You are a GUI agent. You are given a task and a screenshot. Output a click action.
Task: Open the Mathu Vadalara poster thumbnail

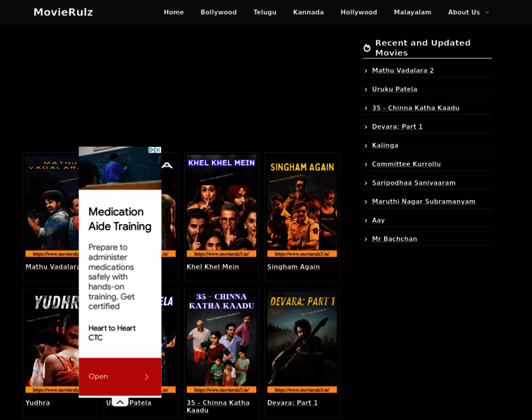pyautogui.click(x=52, y=206)
